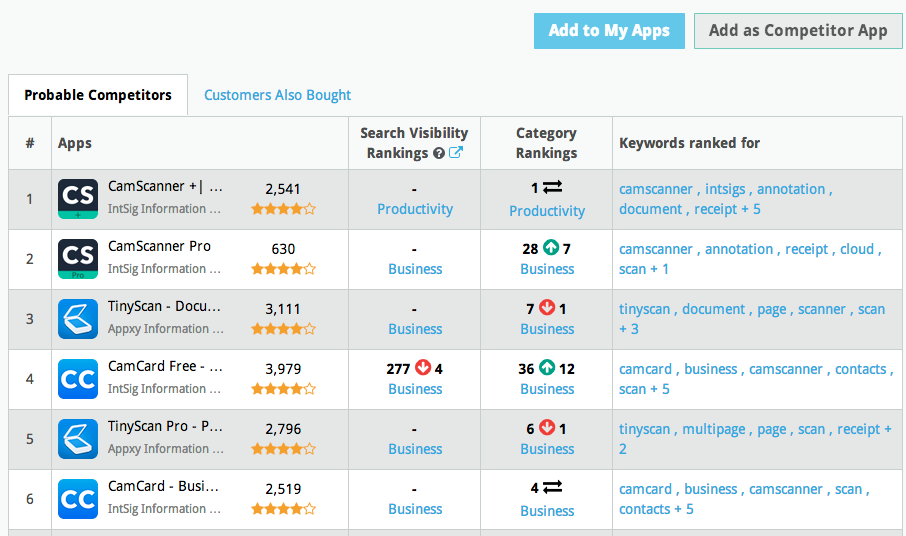Click rating count '2,541'
The width and height of the screenshot is (906, 536).
pyautogui.click(x=283, y=189)
